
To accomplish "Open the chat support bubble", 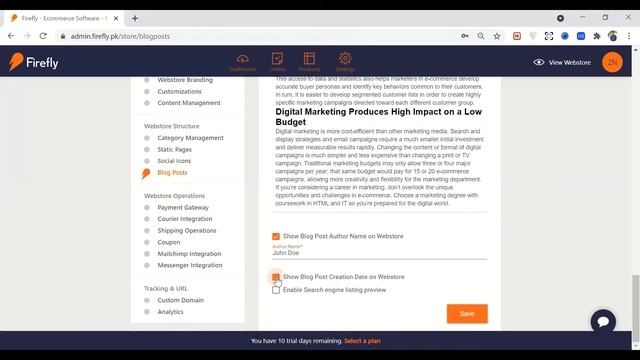I will pos(603,321).
